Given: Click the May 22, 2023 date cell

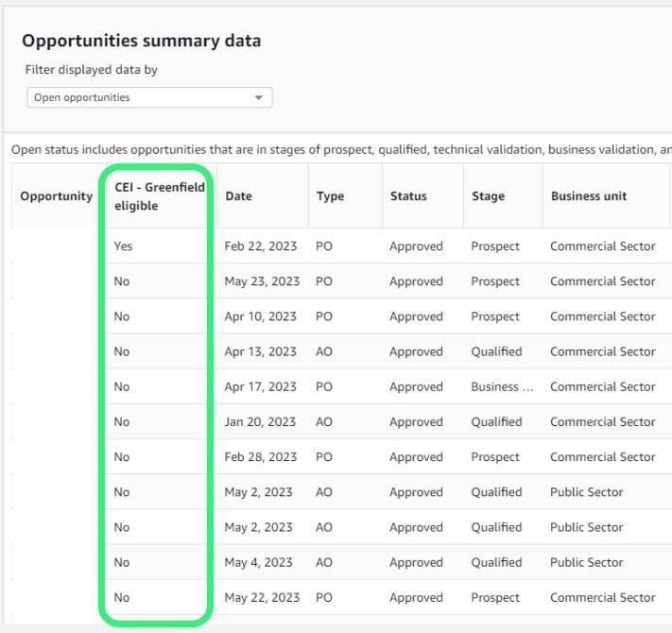Looking at the screenshot, I should click(x=262, y=597).
